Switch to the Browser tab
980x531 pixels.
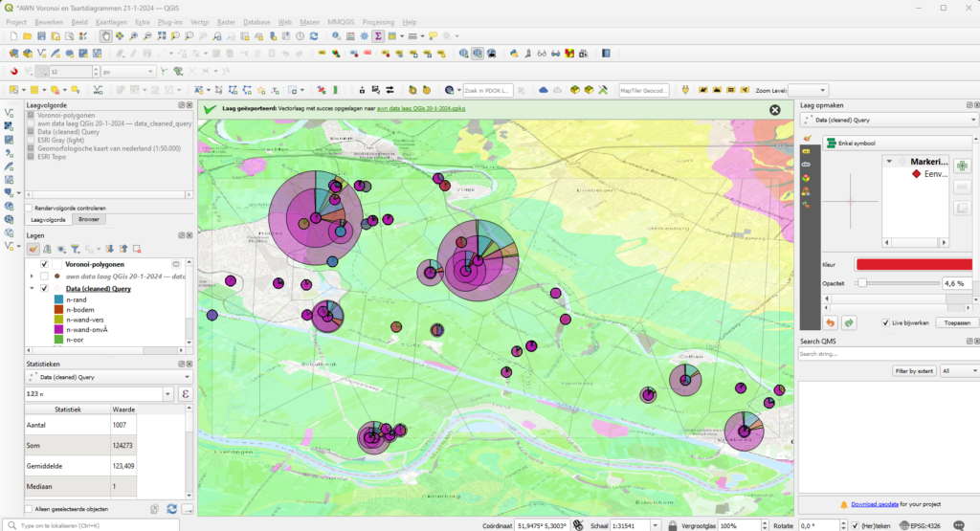pyautogui.click(x=87, y=219)
